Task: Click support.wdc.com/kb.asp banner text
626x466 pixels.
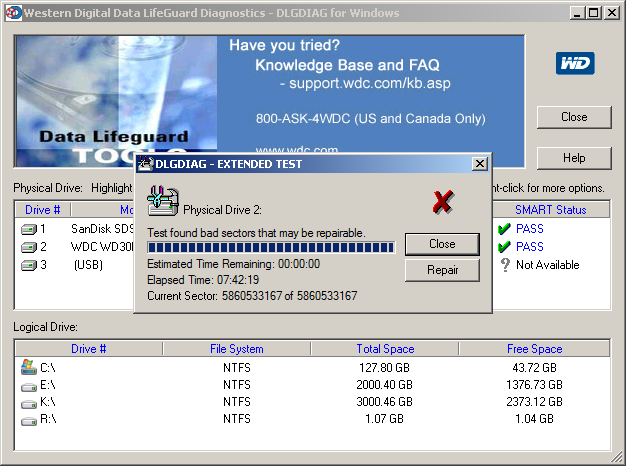Action: click(370, 83)
